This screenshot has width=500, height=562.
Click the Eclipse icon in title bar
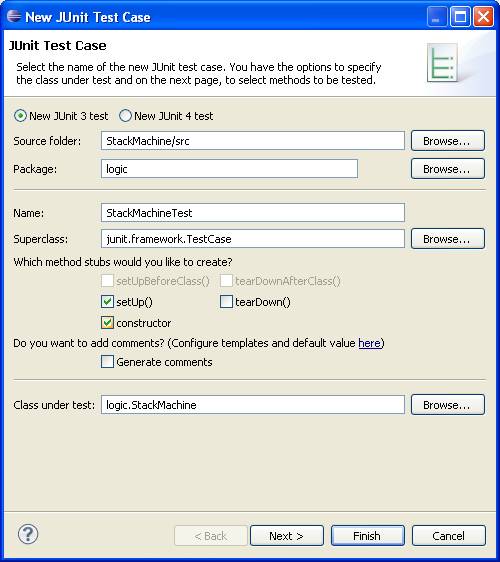[x=14, y=16]
